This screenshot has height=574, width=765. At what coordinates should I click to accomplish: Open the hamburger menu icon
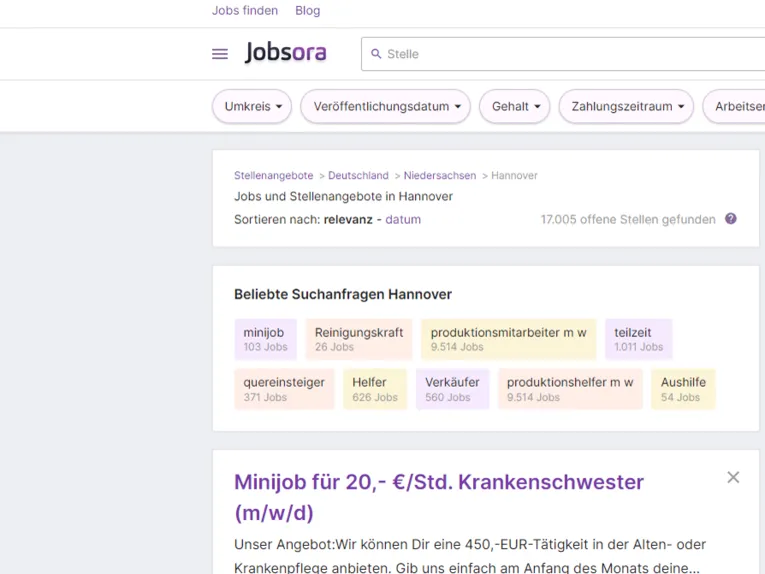220,54
